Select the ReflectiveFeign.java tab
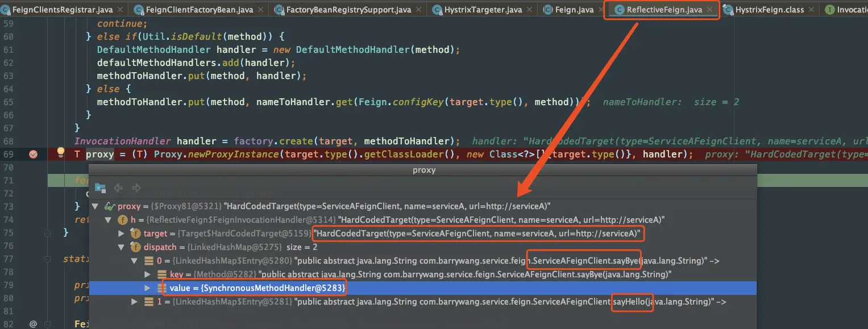Screen dimensions: 868x329 (x=664, y=10)
